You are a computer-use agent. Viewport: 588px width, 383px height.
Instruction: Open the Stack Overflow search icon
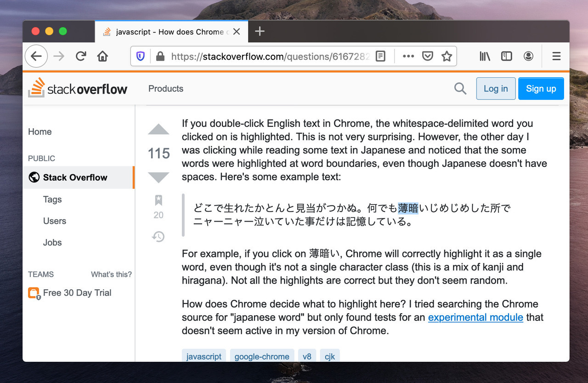[x=460, y=89]
